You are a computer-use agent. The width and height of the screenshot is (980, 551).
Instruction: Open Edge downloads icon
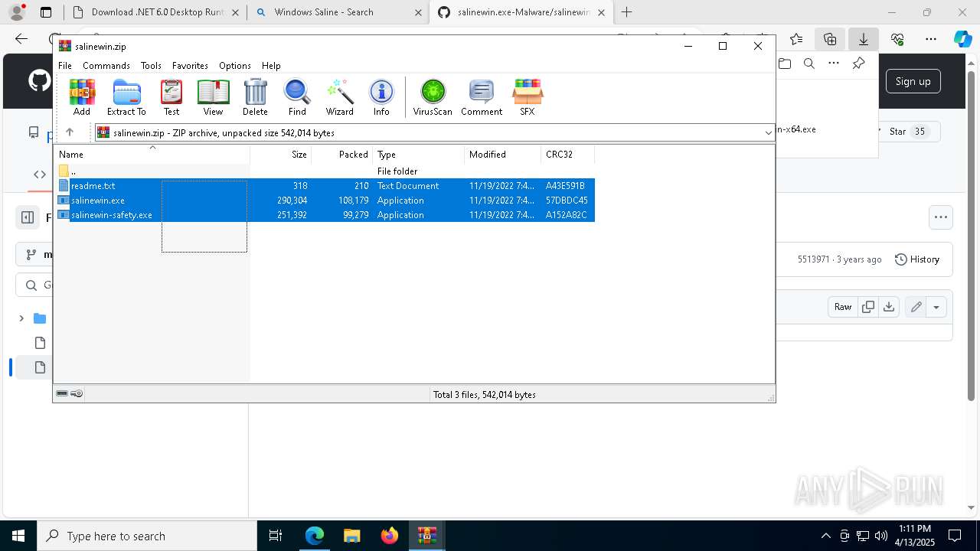pyautogui.click(x=863, y=39)
